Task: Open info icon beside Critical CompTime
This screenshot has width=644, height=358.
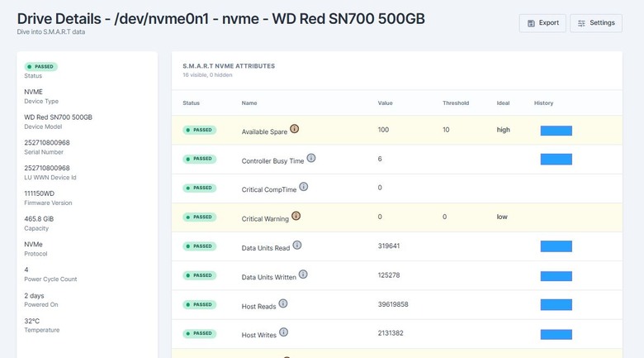Action: tap(304, 187)
